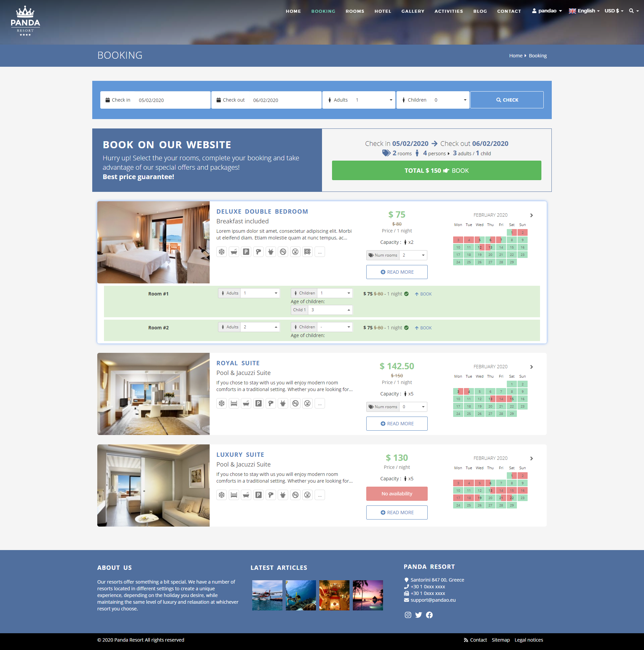Open the USD $ currency selector
644x650 pixels.
[x=614, y=11]
